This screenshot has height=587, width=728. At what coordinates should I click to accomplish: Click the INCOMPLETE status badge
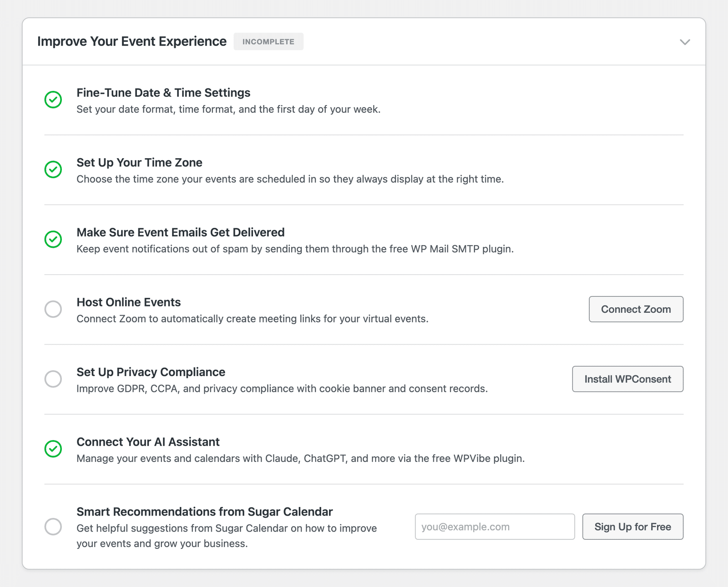tap(268, 41)
